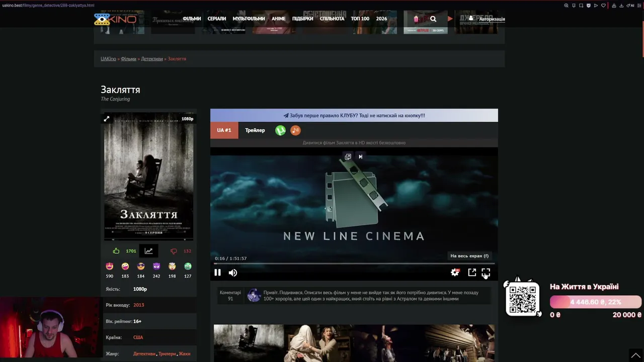The width and height of the screenshot is (644, 362).
Task: Click the green torrent download icon
Action: [x=281, y=131]
